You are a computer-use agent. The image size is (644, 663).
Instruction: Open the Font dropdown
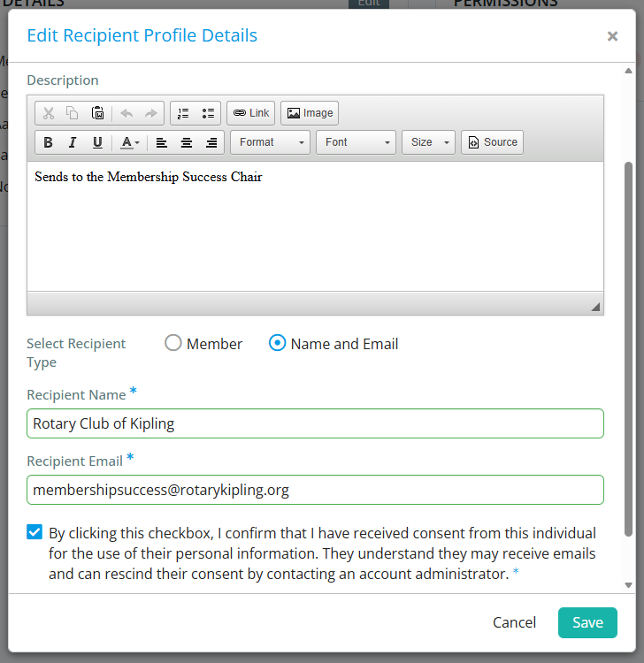click(356, 142)
